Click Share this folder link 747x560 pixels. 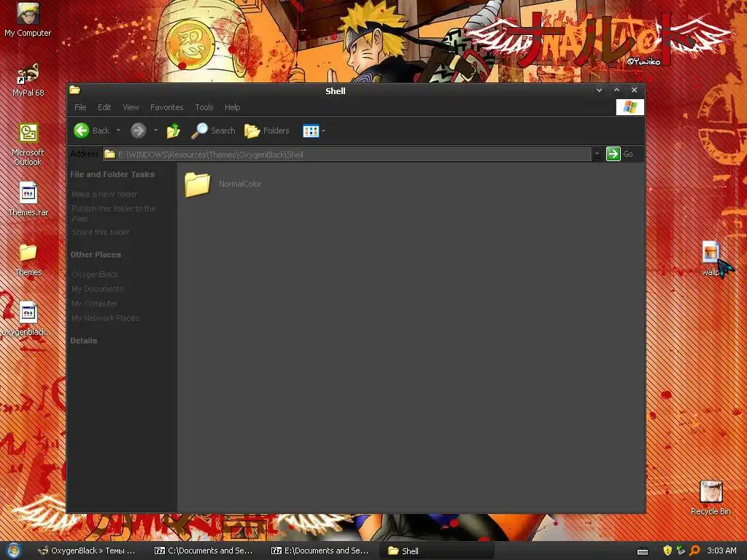click(x=101, y=232)
